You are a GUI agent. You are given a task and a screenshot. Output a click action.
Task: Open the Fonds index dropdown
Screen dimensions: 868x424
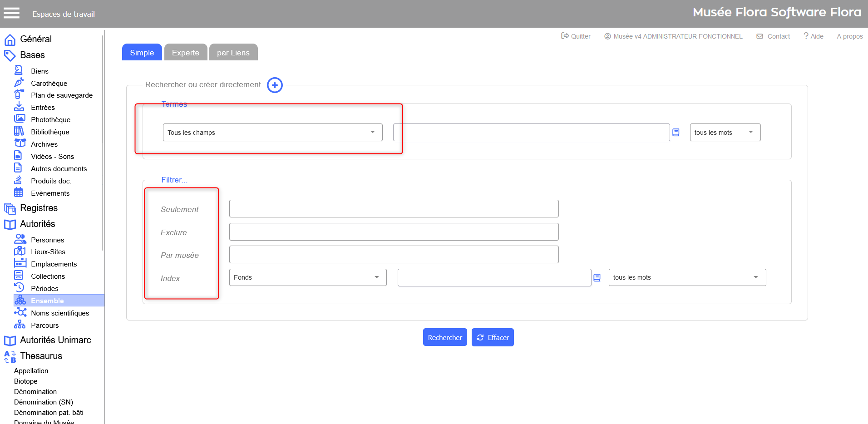click(x=307, y=277)
